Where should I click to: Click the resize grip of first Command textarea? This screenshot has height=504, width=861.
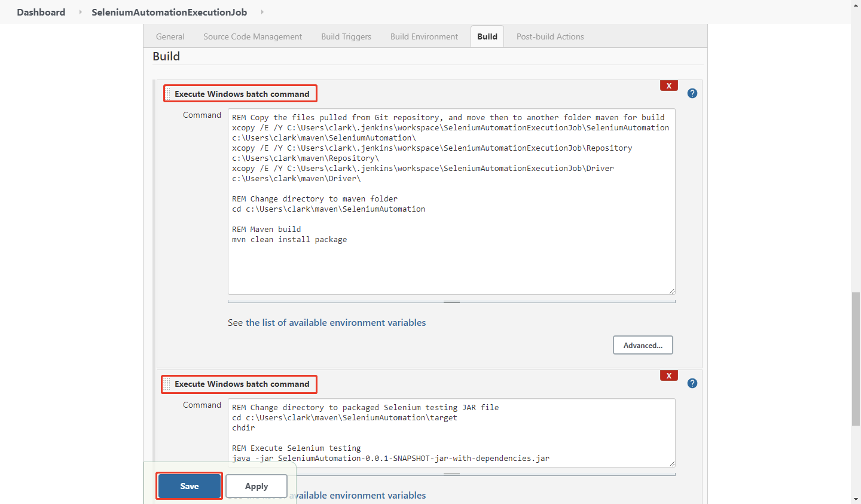(x=671, y=291)
